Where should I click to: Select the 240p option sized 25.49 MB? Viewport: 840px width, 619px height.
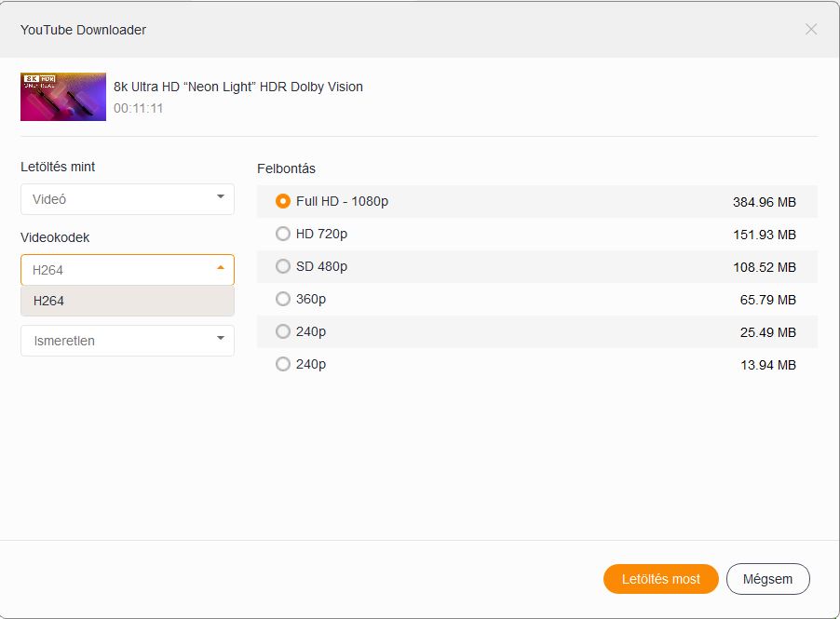point(283,331)
